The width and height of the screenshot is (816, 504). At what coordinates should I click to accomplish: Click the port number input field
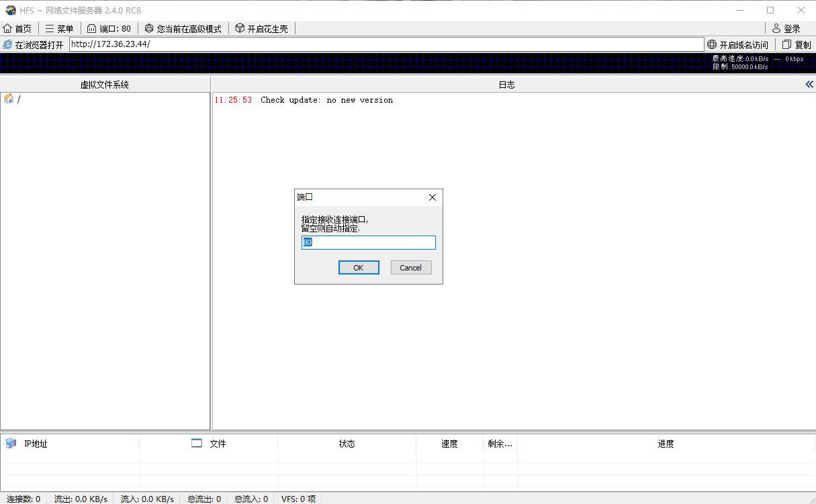tap(368, 242)
